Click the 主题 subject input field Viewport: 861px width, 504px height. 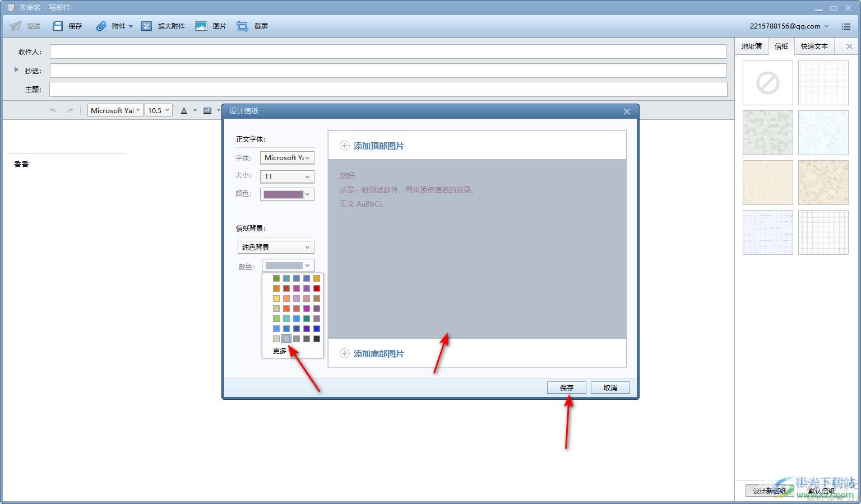click(x=388, y=89)
